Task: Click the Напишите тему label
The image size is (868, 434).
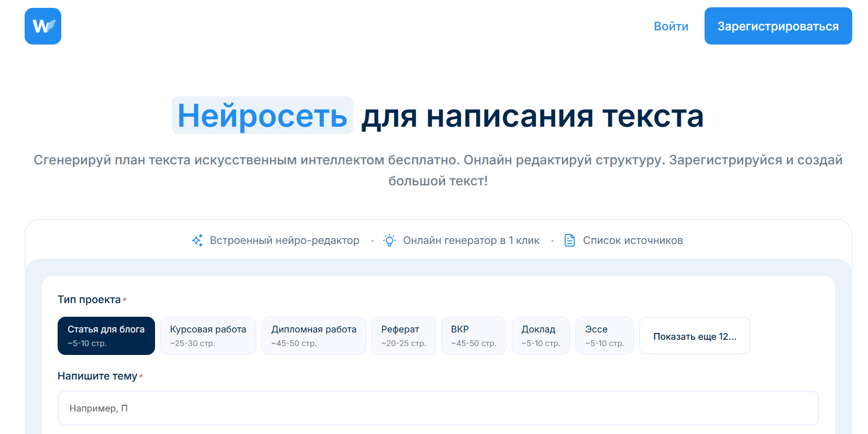Action: [97, 376]
